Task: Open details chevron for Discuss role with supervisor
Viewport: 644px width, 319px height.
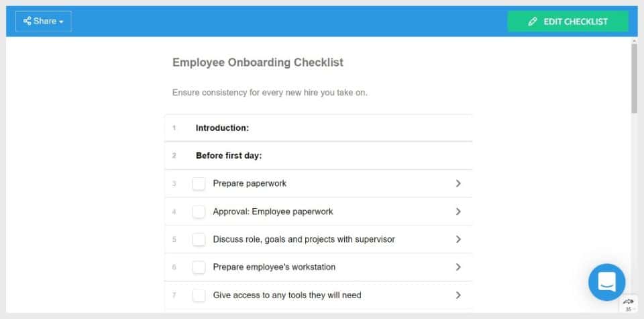Action: click(458, 239)
